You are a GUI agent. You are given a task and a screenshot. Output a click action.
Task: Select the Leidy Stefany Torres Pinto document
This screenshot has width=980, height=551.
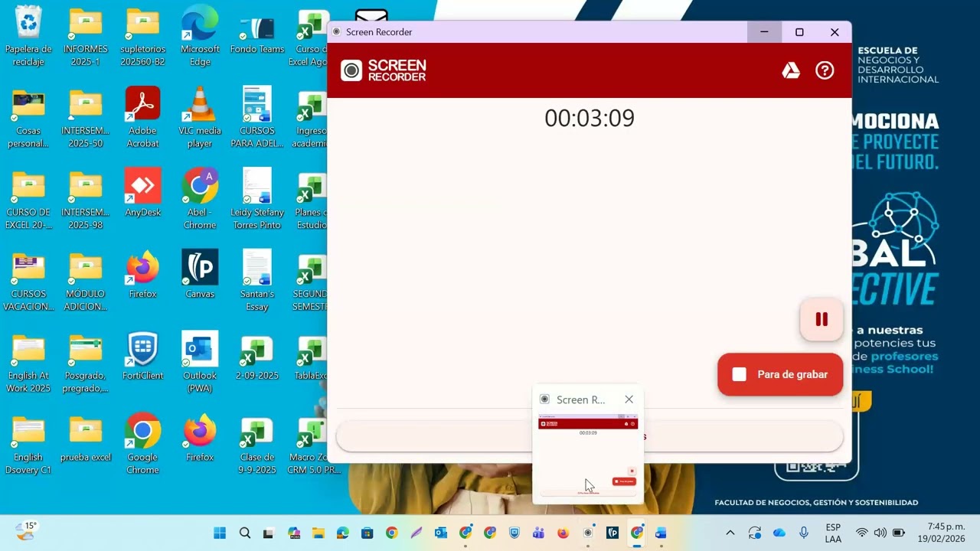coord(257,200)
